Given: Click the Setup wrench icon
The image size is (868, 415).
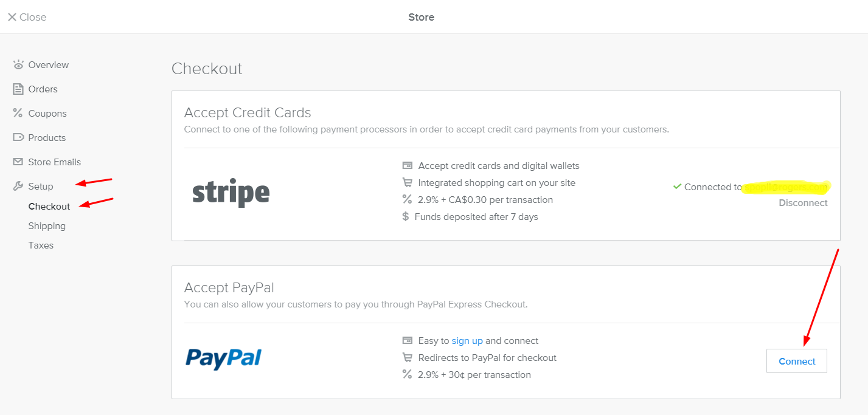Looking at the screenshot, I should tap(18, 186).
